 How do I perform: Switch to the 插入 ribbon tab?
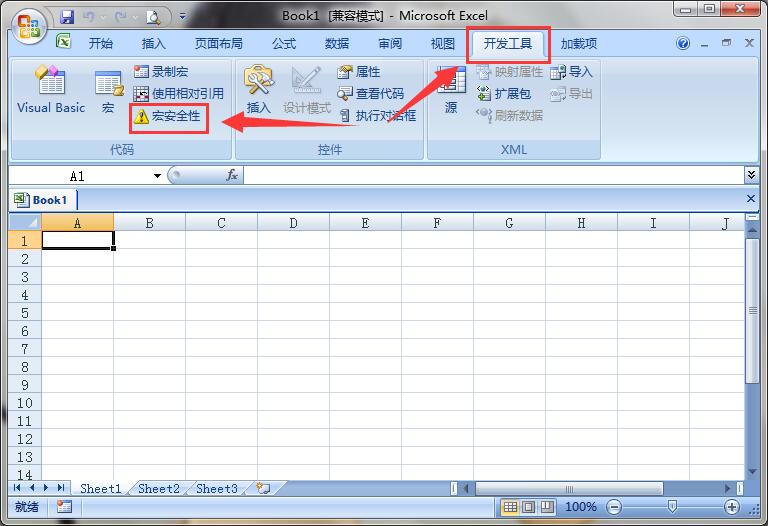pyautogui.click(x=153, y=44)
